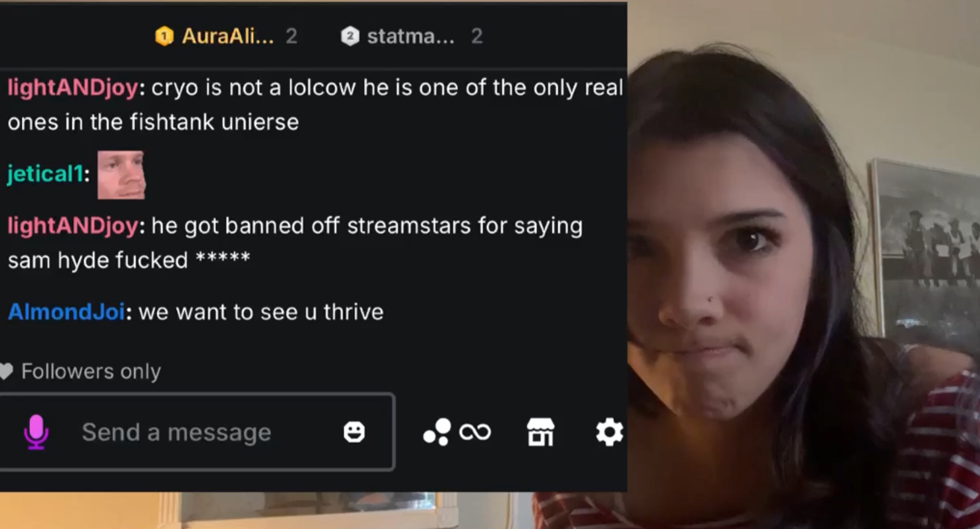The height and width of the screenshot is (529, 980).
Task: Click the infinity points balance
Action: click(x=475, y=432)
